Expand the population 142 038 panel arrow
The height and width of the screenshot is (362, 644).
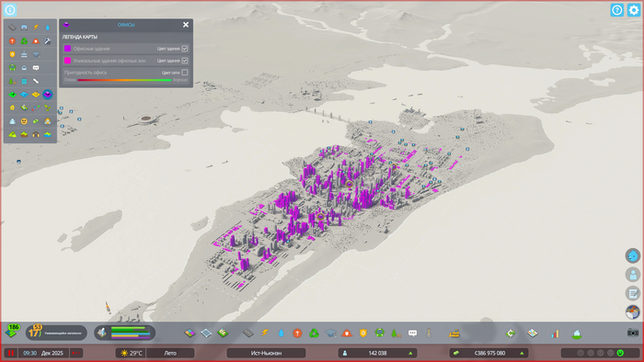(410, 353)
